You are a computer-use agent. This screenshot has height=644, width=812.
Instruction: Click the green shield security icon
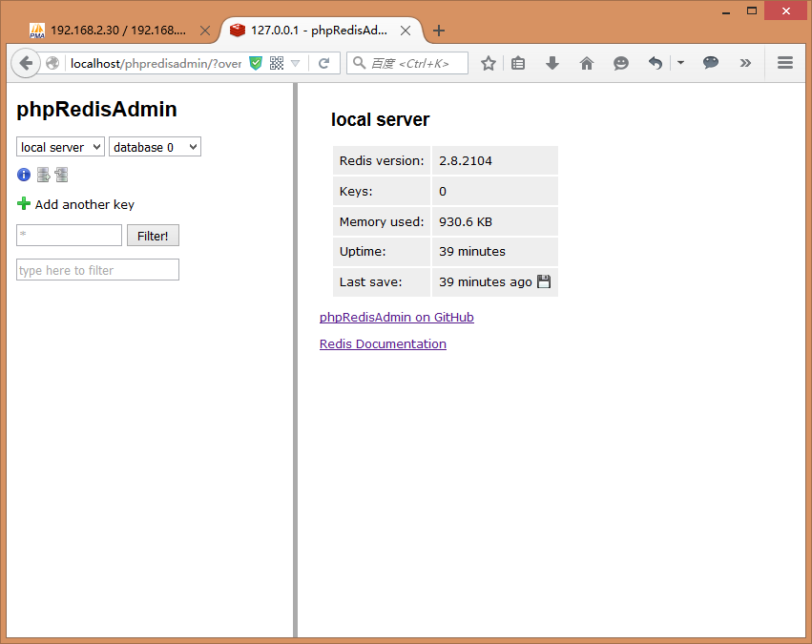pos(256,63)
